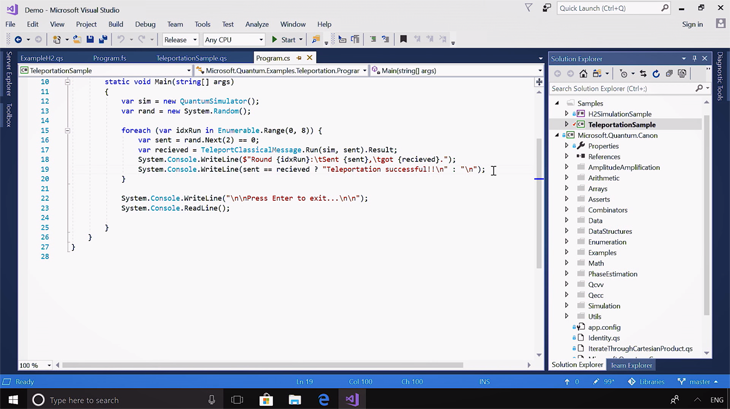Collapse the Main method outlining toggle
The height and width of the screenshot is (409, 730).
pos(68,82)
